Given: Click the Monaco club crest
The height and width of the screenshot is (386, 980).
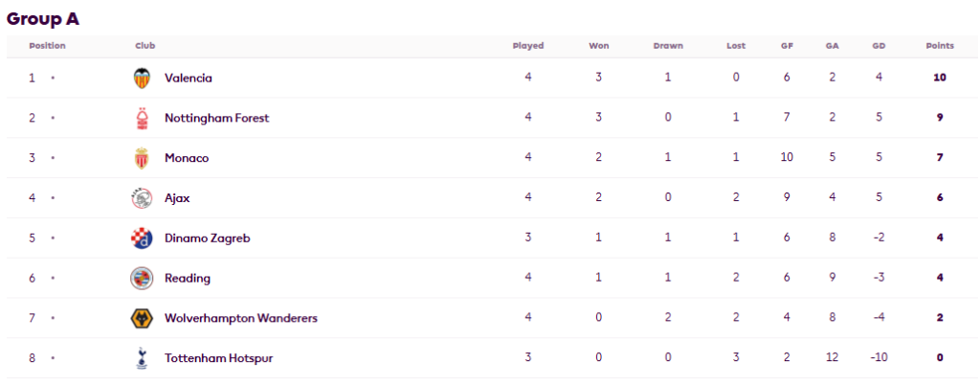Looking at the screenshot, I should click(x=142, y=158).
